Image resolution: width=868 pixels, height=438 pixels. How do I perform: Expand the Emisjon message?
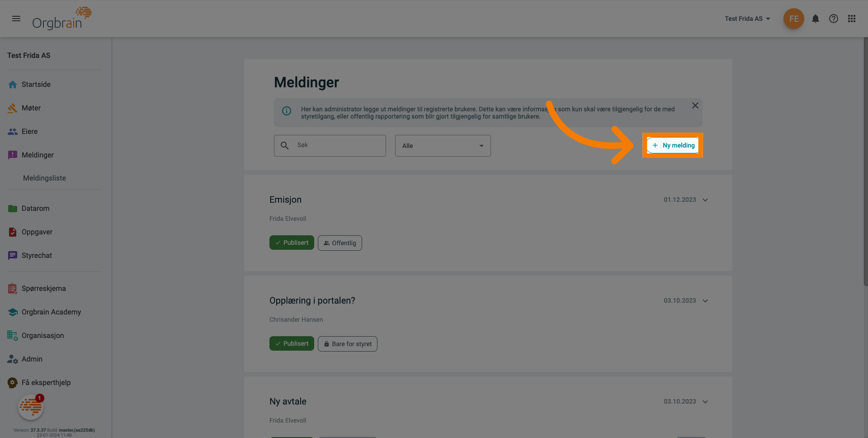click(705, 200)
